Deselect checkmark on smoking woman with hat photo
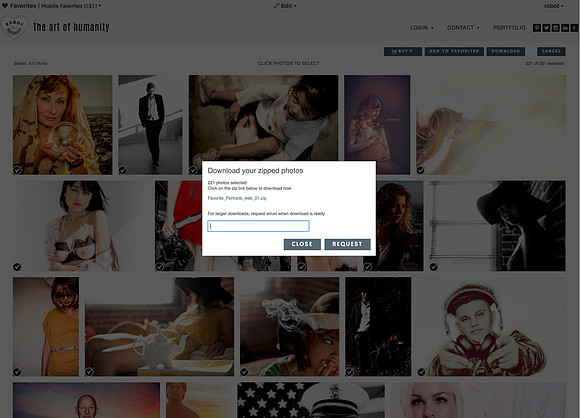Screen dimensions: 580x418 [x=244, y=372]
